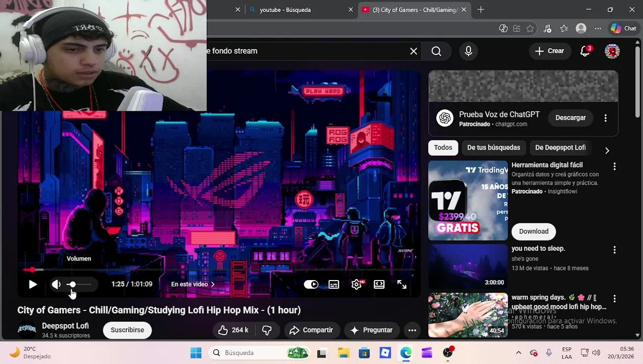Screen dimensions: 643x364
Task: Open Windows Start menu
Action: (x=196, y=353)
